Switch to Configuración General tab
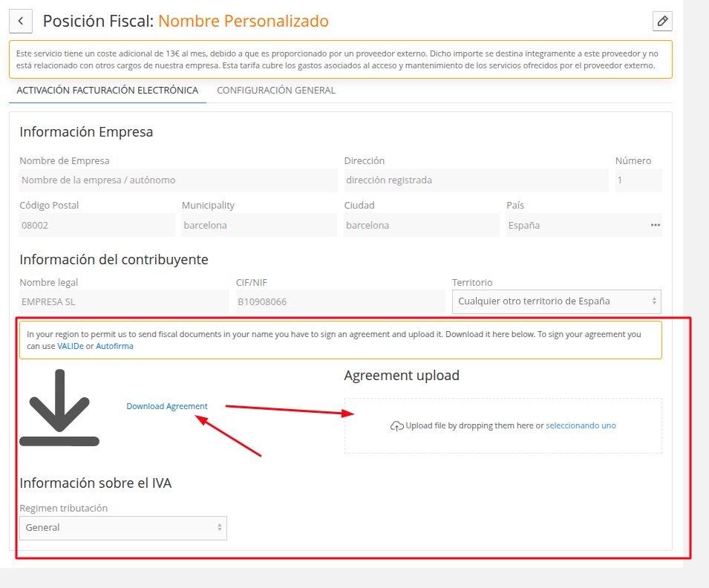This screenshot has width=709, height=588. (276, 91)
